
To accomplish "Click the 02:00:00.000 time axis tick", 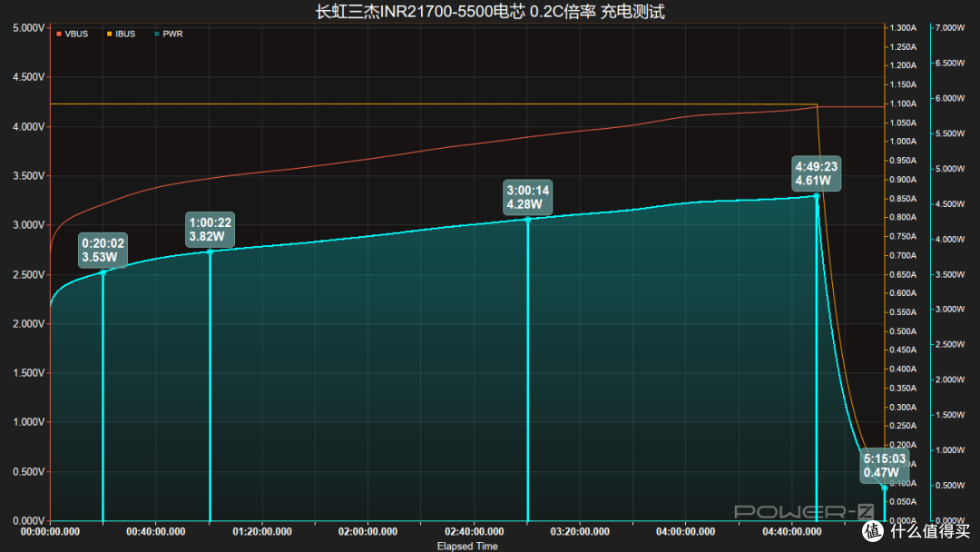I will pyautogui.click(x=367, y=531).
